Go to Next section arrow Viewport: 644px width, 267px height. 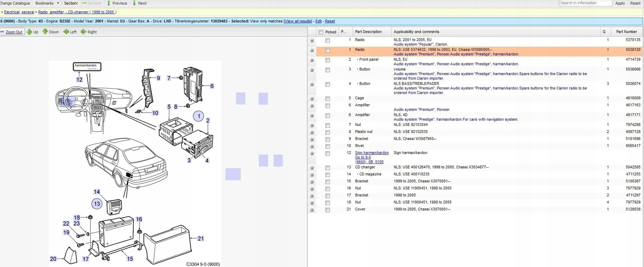tap(134, 3)
